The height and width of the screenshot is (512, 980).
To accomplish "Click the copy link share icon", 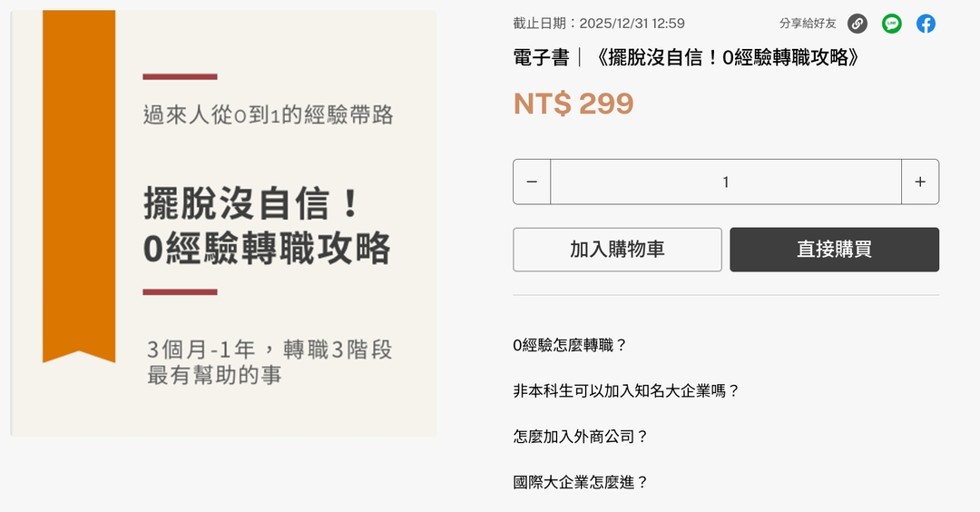I will click(x=857, y=24).
